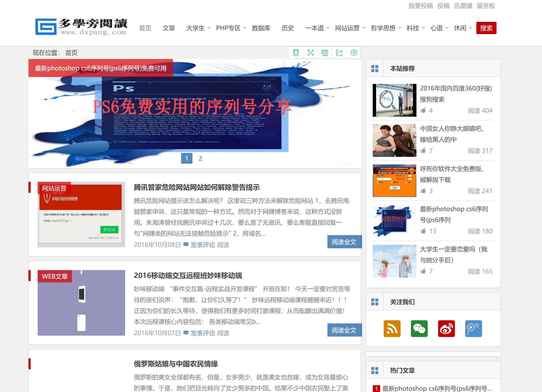Expand the 休闲 menu dropdown

(470, 28)
